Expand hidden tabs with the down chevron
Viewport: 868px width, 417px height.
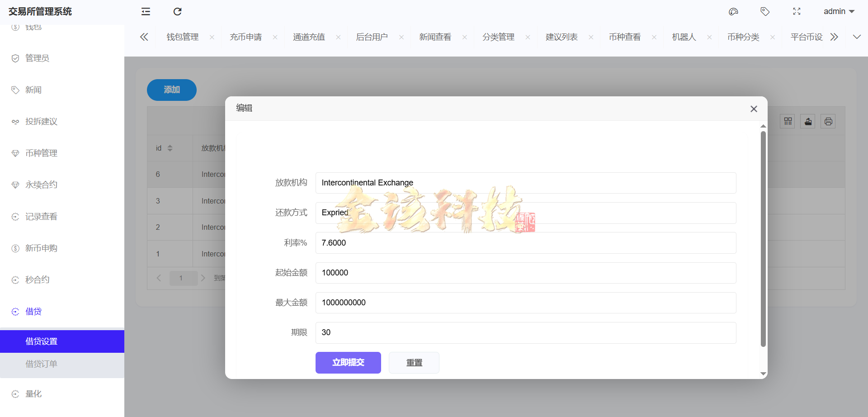pyautogui.click(x=857, y=37)
